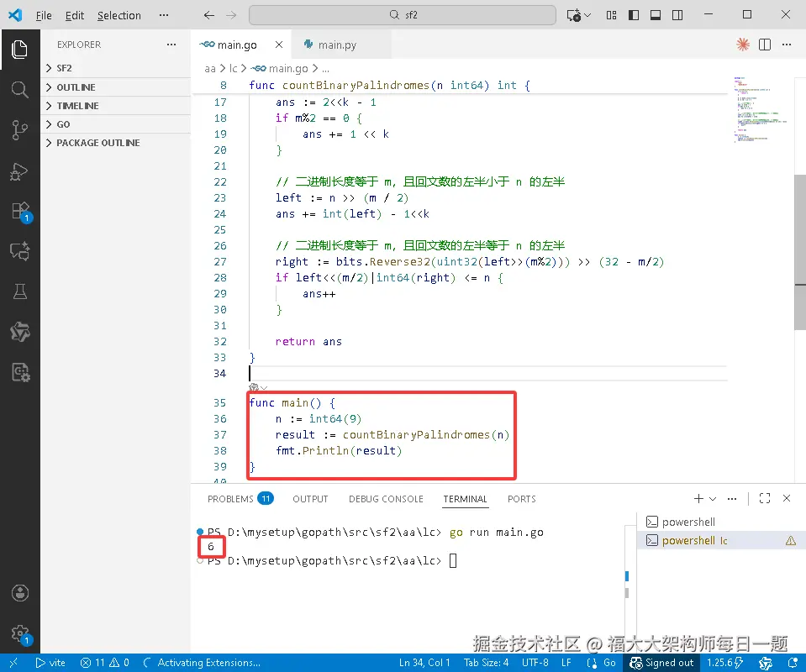Open the Explorer view in activity bar
This screenshot has width=806, height=672.
(19, 50)
